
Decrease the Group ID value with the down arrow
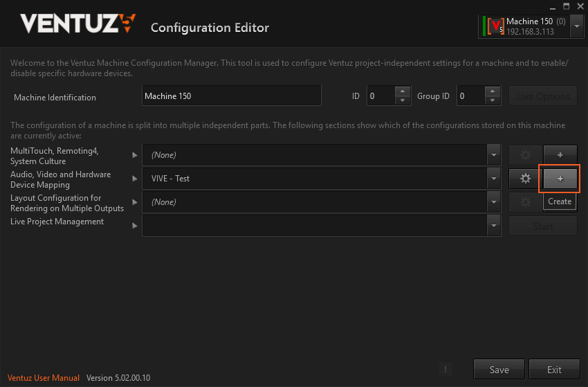[x=493, y=101]
